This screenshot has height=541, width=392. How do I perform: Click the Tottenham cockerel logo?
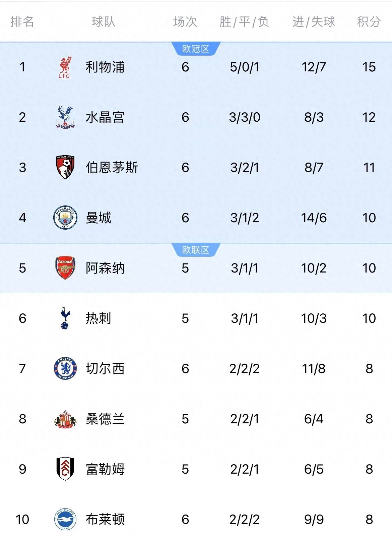coord(65,318)
